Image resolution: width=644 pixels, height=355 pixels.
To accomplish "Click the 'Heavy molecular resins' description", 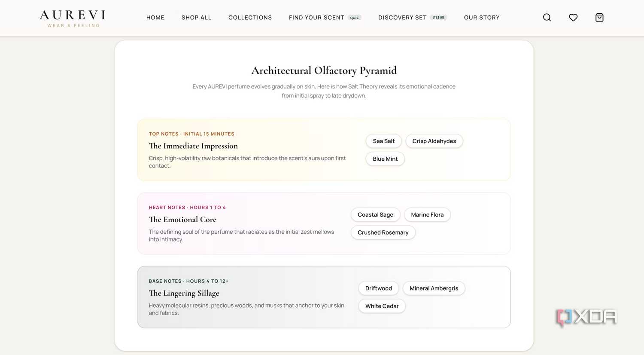I will [x=246, y=309].
